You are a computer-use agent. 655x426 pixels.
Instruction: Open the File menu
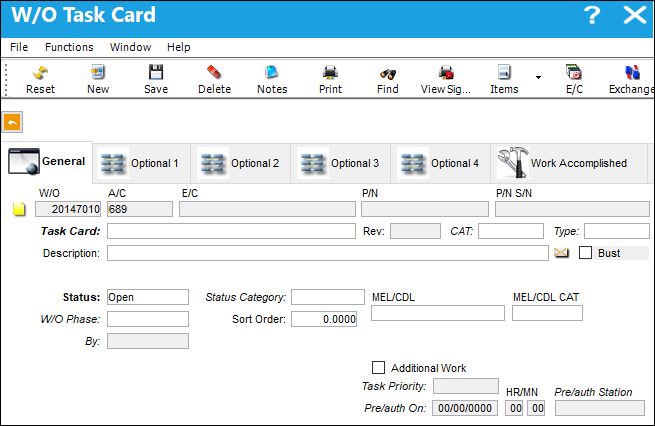click(19, 47)
